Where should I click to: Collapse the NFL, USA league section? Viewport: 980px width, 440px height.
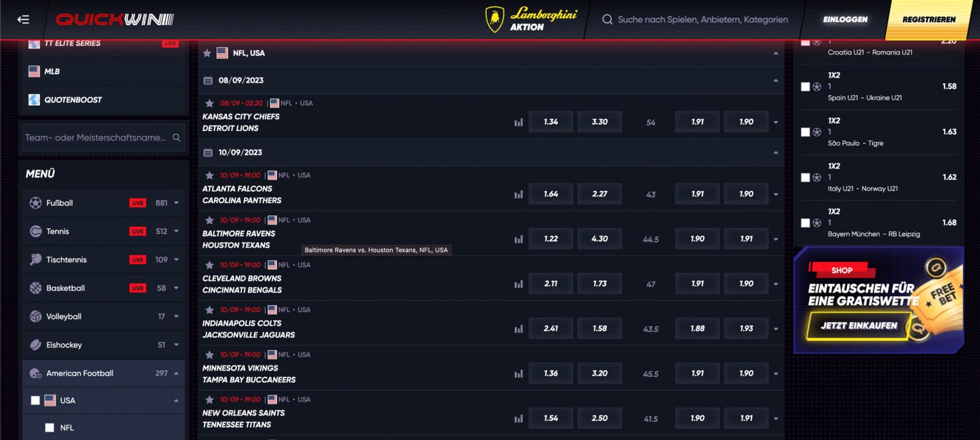(x=776, y=53)
